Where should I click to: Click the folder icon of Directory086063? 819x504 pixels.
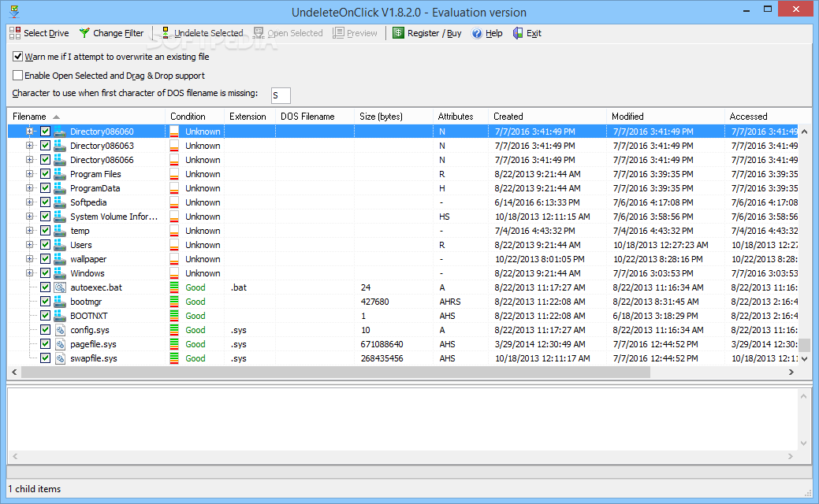point(60,146)
